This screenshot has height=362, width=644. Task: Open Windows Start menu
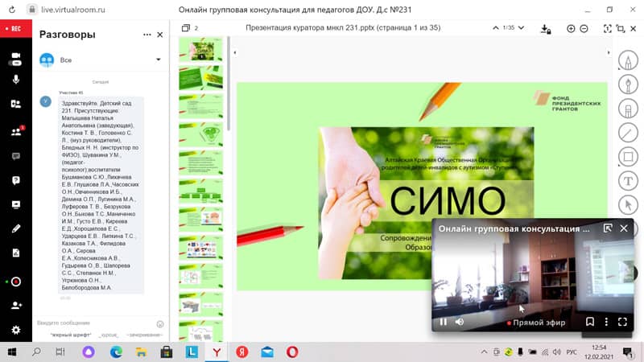(12, 352)
